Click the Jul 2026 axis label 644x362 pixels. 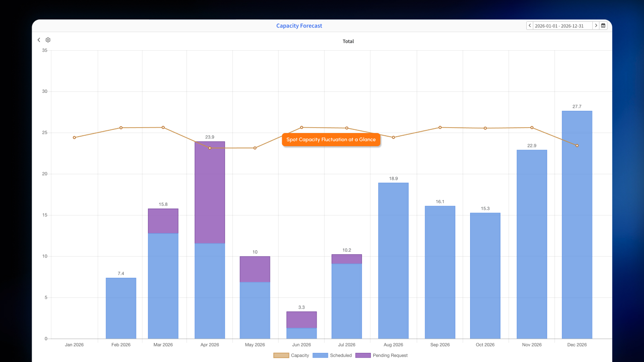[x=347, y=345]
